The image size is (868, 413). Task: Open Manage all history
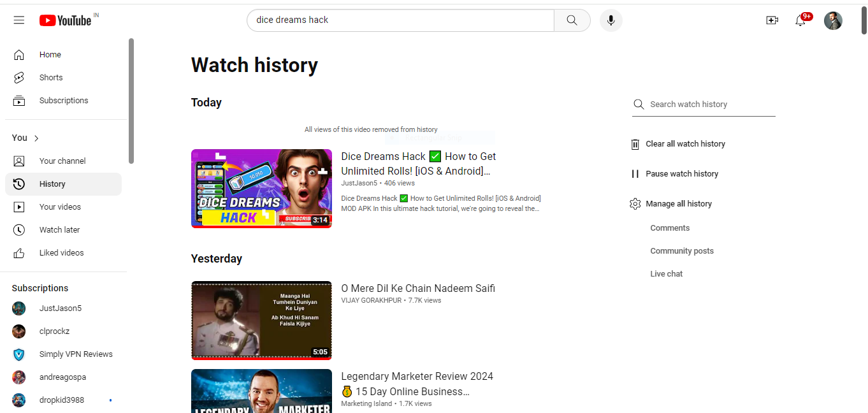click(x=670, y=204)
